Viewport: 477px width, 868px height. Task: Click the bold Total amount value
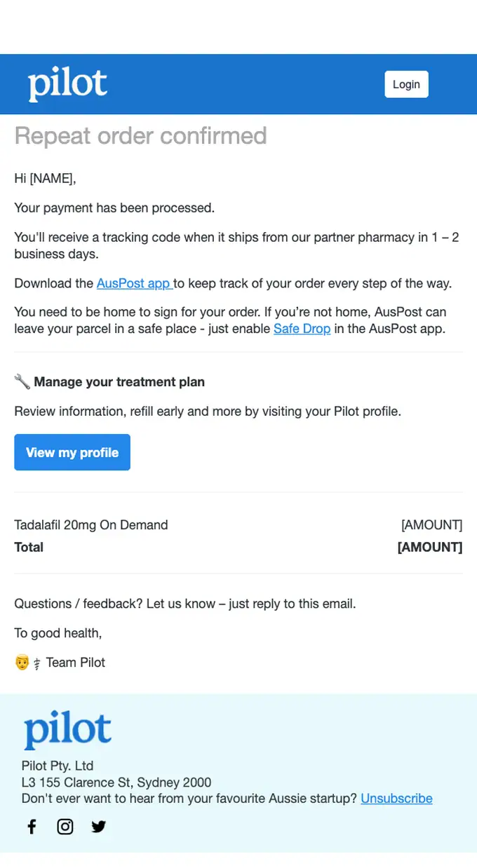[x=430, y=548]
